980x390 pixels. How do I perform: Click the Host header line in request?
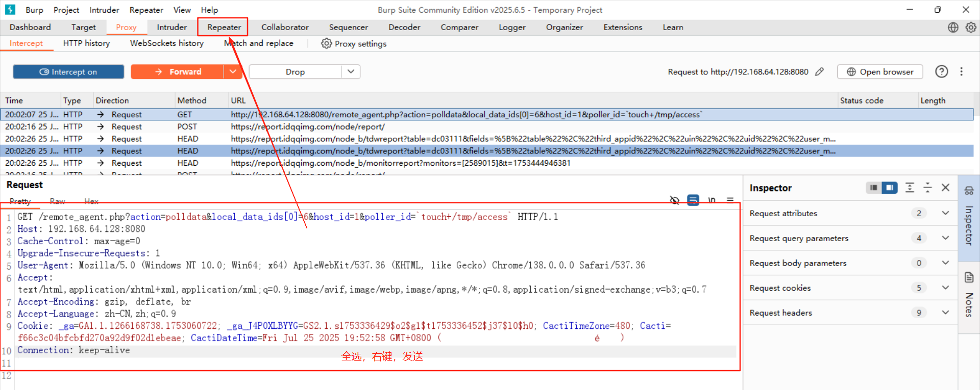click(81, 229)
